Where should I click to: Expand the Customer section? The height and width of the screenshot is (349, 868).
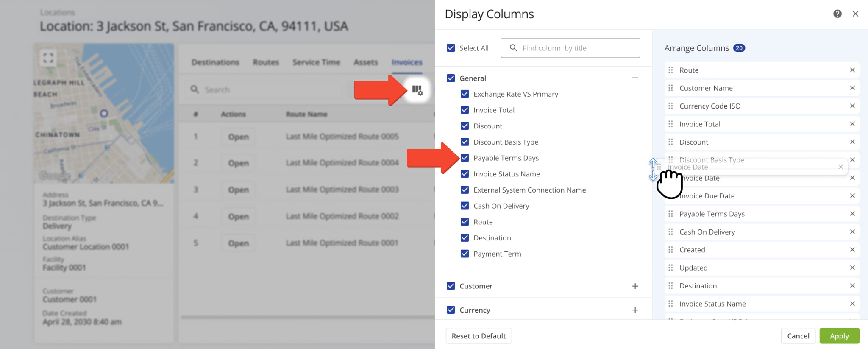[635, 286]
